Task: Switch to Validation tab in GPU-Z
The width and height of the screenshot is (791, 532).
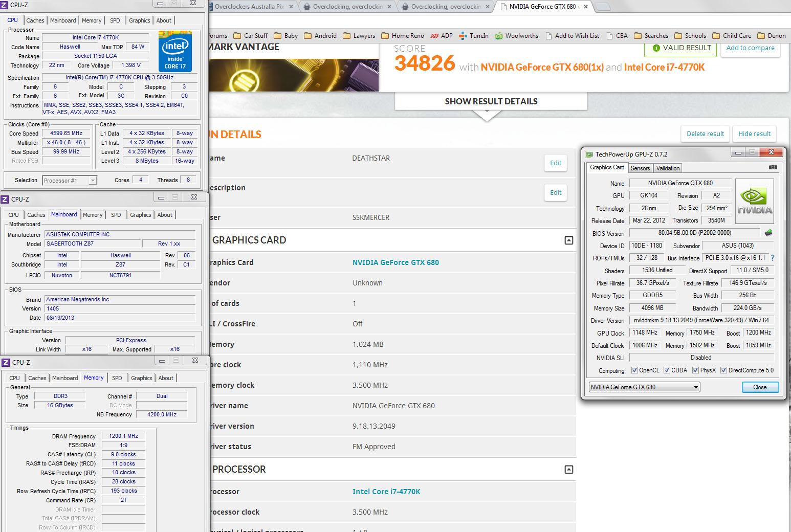Action: (668, 168)
